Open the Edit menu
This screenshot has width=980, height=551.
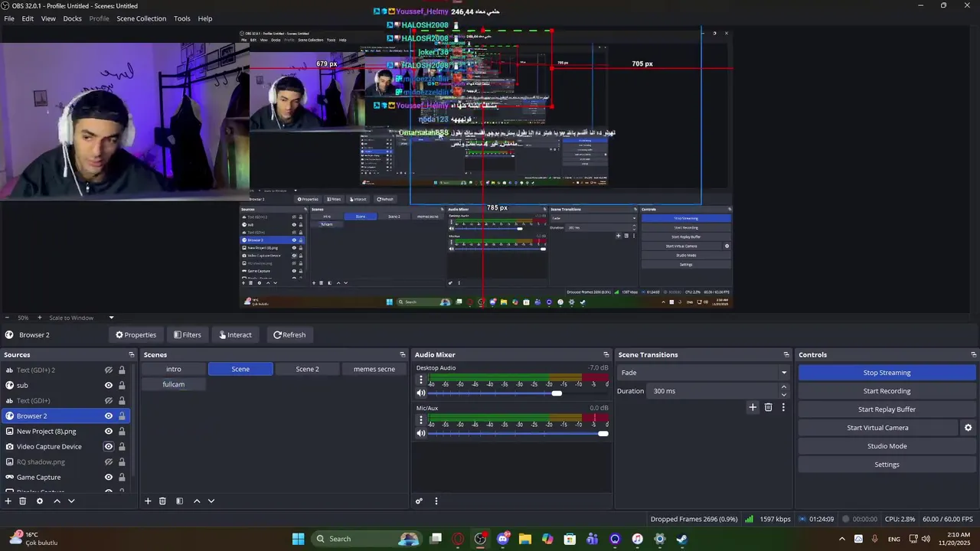click(28, 18)
